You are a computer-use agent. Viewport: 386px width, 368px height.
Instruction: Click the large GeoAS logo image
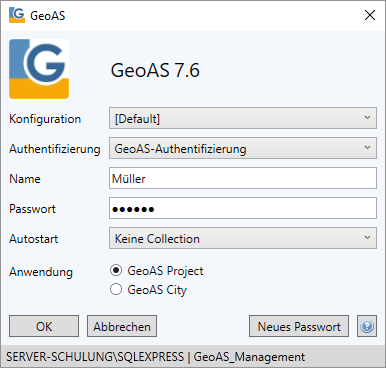tap(39, 69)
